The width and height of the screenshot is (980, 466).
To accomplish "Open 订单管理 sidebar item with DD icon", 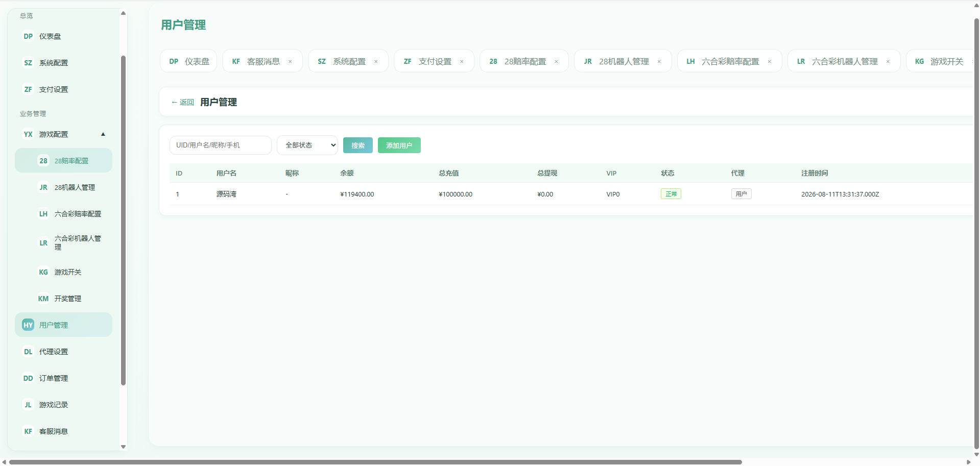I will pos(63,378).
